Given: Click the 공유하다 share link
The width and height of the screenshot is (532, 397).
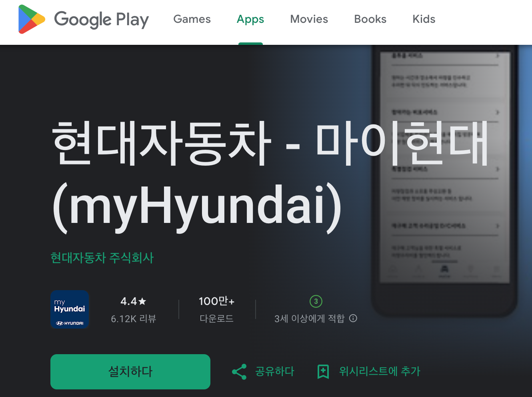Looking at the screenshot, I should pos(275,372).
